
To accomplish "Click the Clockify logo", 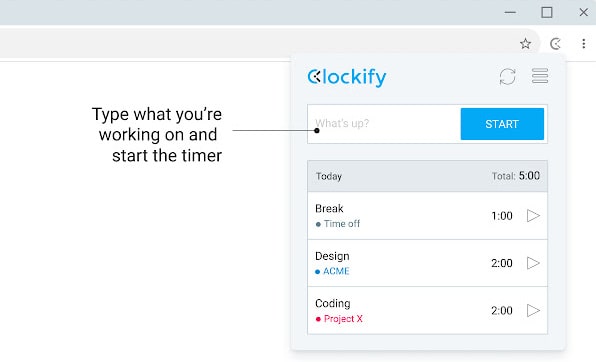I will pos(347,77).
